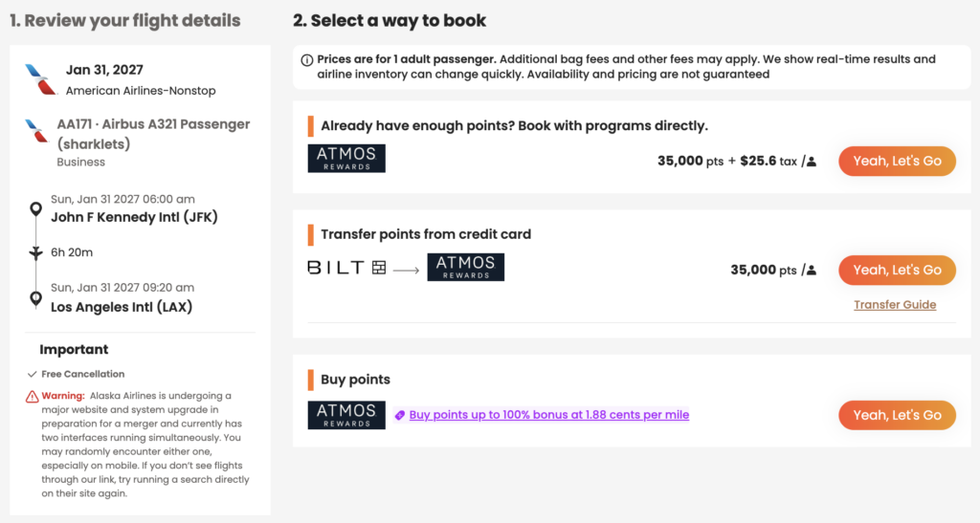Open Buy points up to 100% bonus link
This screenshot has height=523, width=980.
point(549,415)
